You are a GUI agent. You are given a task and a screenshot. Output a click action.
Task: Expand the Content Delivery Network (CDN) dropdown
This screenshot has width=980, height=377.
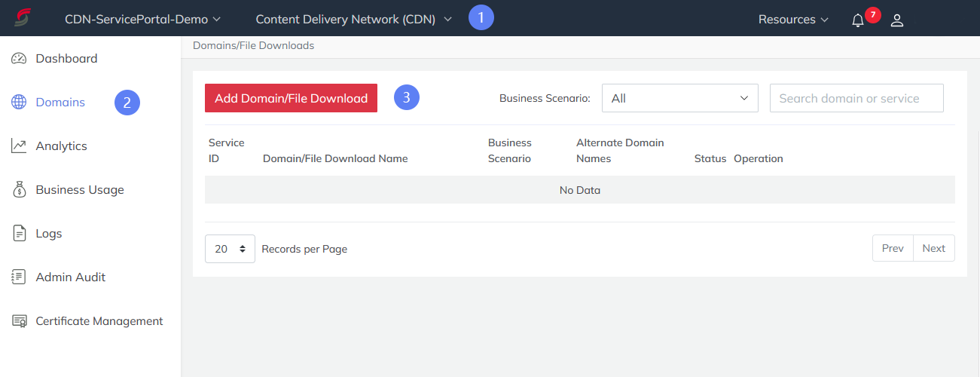(354, 19)
